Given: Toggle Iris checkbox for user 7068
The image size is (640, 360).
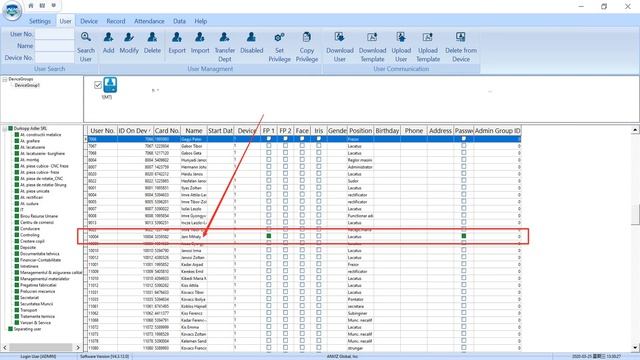Looking at the screenshot, I should pos(319,153).
